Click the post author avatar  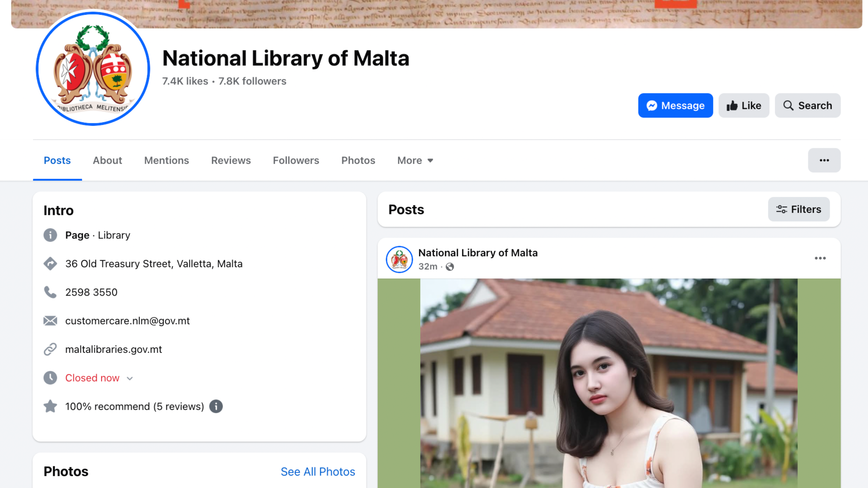point(399,259)
